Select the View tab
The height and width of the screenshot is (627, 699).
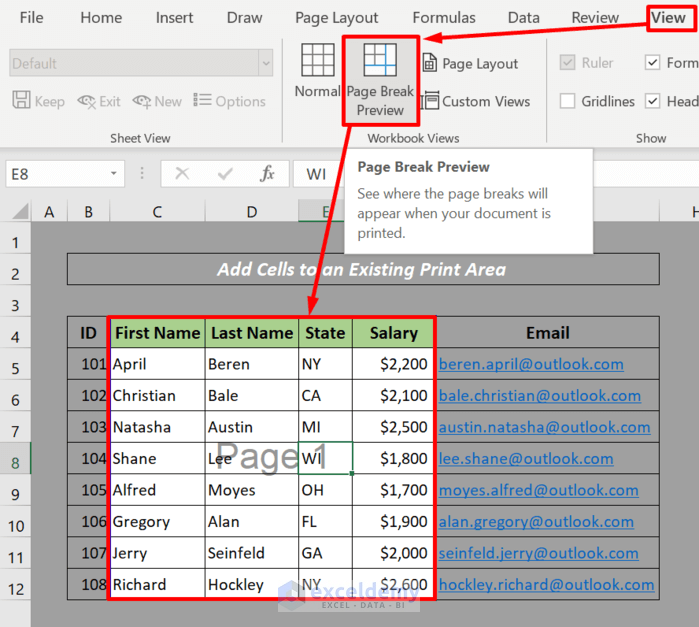pyautogui.click(x=668, y=18)
